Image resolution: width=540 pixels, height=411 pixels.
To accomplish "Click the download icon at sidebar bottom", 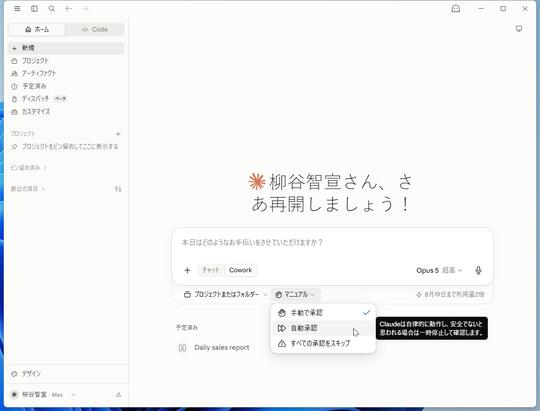I will (x=118, y=395).
